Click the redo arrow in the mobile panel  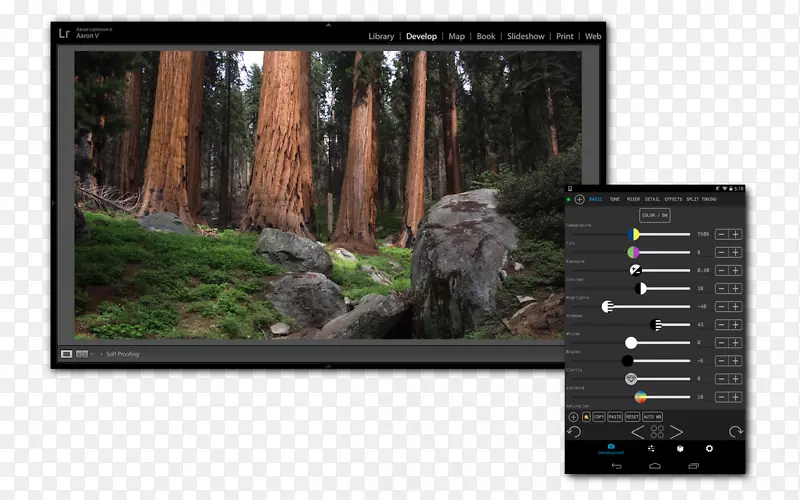[x=736, y=432]
